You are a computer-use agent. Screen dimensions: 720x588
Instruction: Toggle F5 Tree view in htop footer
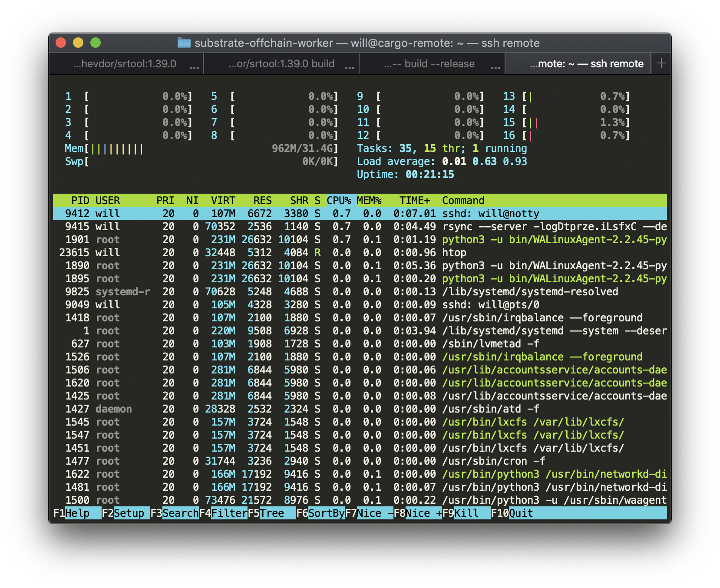[271, 513]
